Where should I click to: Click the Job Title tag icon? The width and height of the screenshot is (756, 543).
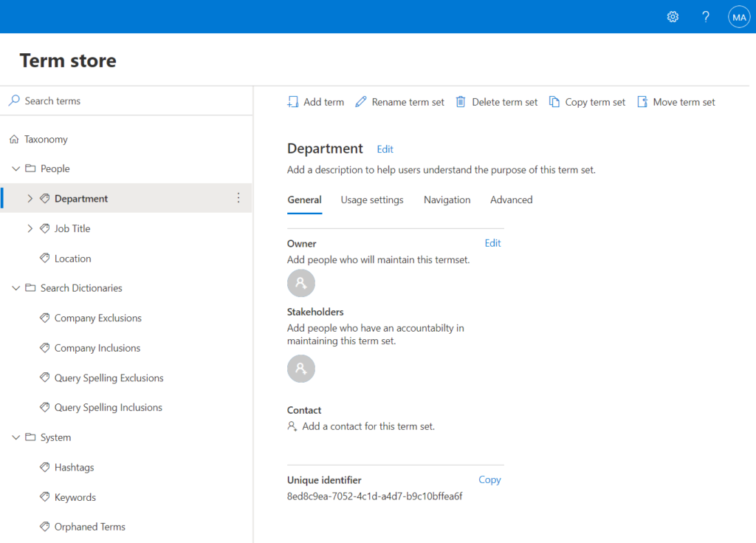coord(45,228)
